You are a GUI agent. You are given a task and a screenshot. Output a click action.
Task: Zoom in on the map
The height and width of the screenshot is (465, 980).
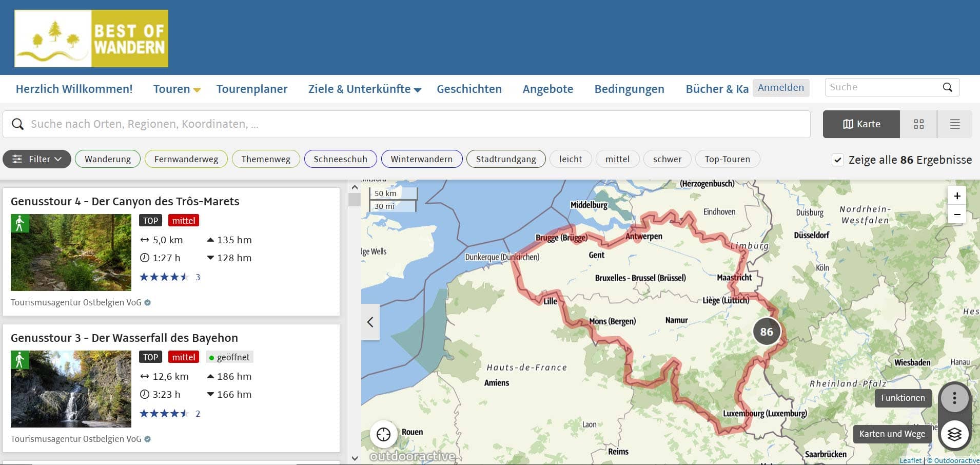[x=957, y=196]
